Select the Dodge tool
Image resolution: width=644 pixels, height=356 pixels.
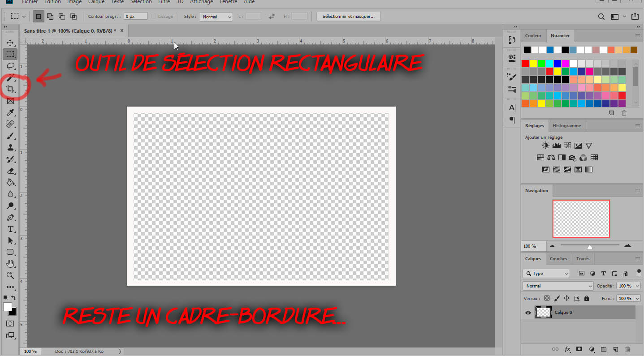pos(10,206)
